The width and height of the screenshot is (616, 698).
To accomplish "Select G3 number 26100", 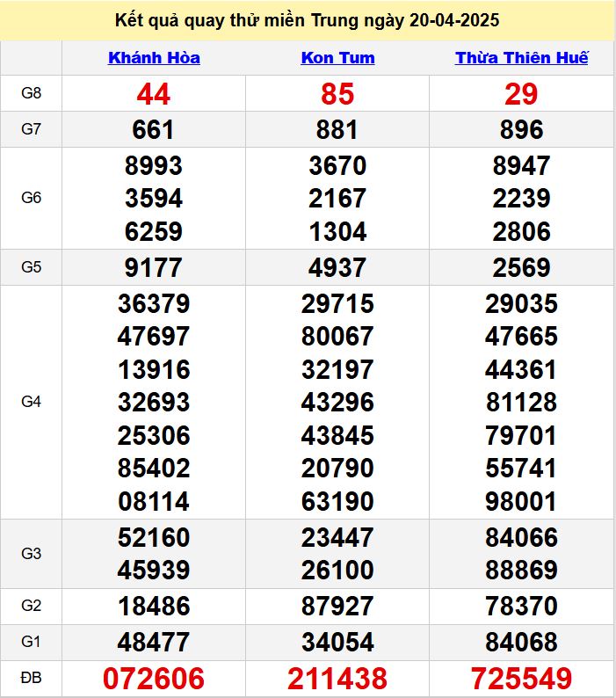I will 337,571.
